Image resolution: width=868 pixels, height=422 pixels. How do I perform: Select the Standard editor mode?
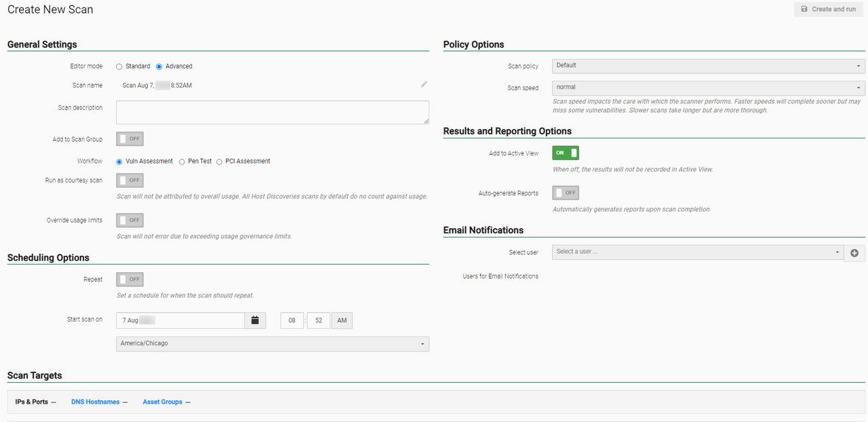point(119,66)
